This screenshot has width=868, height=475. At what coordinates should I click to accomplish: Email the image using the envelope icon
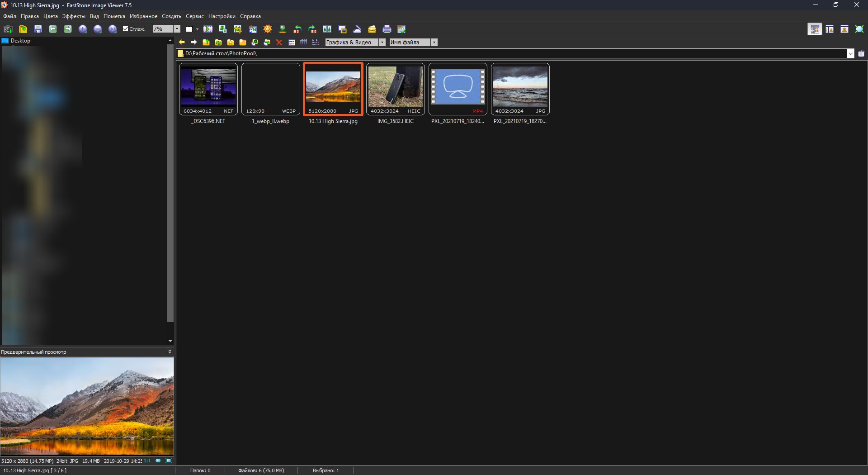(x=372, y=29)
